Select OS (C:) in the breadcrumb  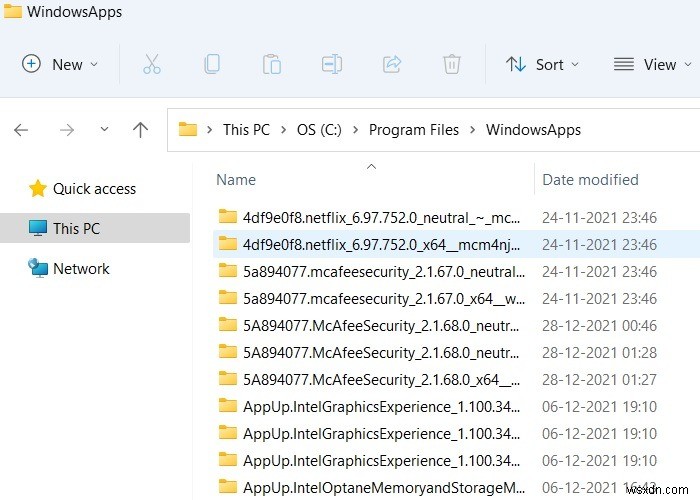coord(319,130)
